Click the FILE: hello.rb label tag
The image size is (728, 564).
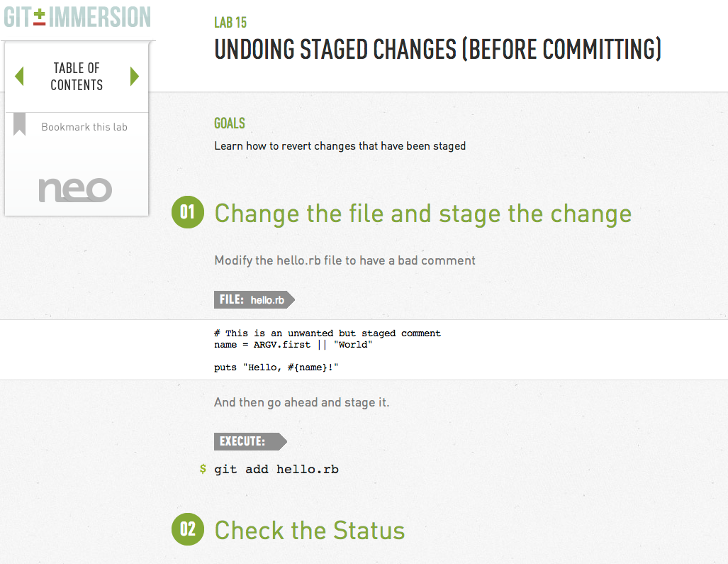(x=254, y=300)
